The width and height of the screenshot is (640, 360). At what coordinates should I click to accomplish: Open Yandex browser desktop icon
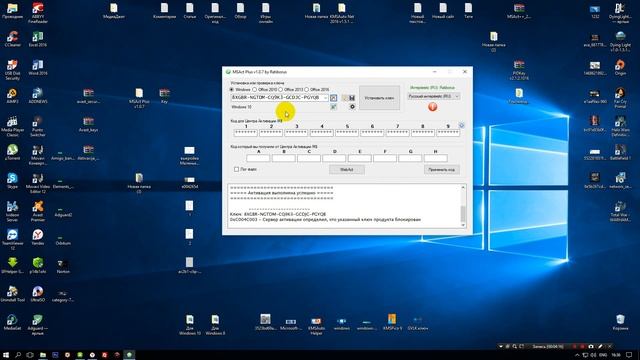click(38, 237)
